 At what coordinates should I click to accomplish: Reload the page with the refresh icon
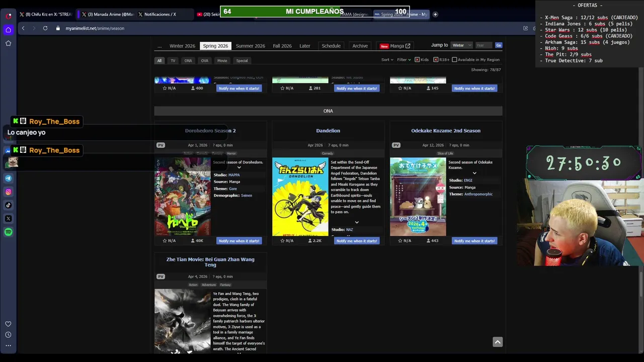click(45, 28)
